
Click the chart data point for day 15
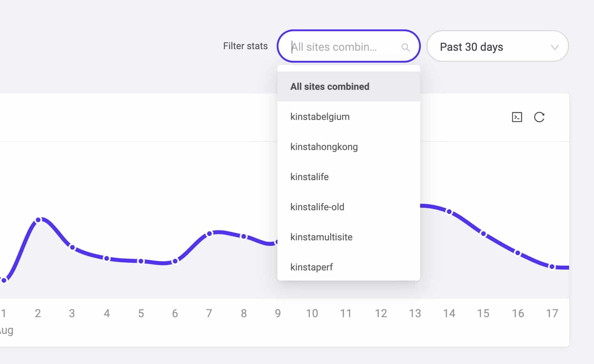[483, 234]
